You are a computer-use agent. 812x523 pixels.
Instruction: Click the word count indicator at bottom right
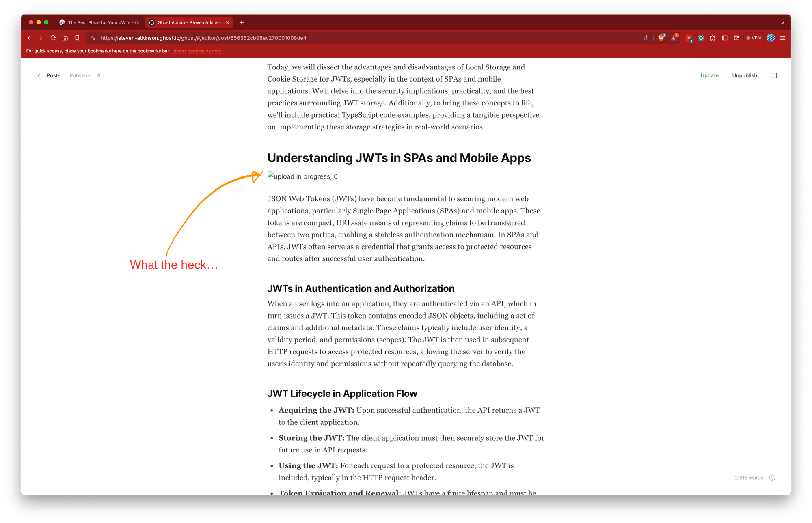748,478
